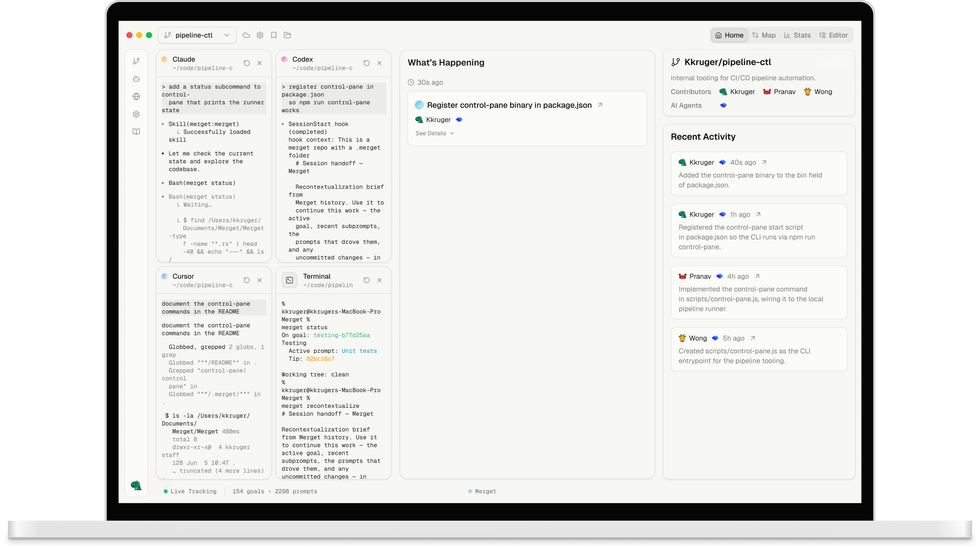The height and width of the screenshot is (547, 980).
Task: Click the Live Tracking status indicator
Action: pos(190,491)
